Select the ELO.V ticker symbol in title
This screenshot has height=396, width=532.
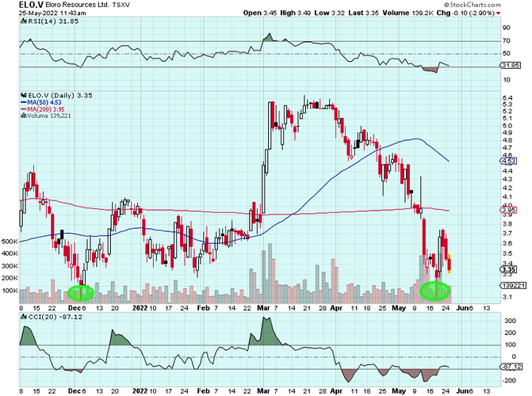(x=31, y=5)
